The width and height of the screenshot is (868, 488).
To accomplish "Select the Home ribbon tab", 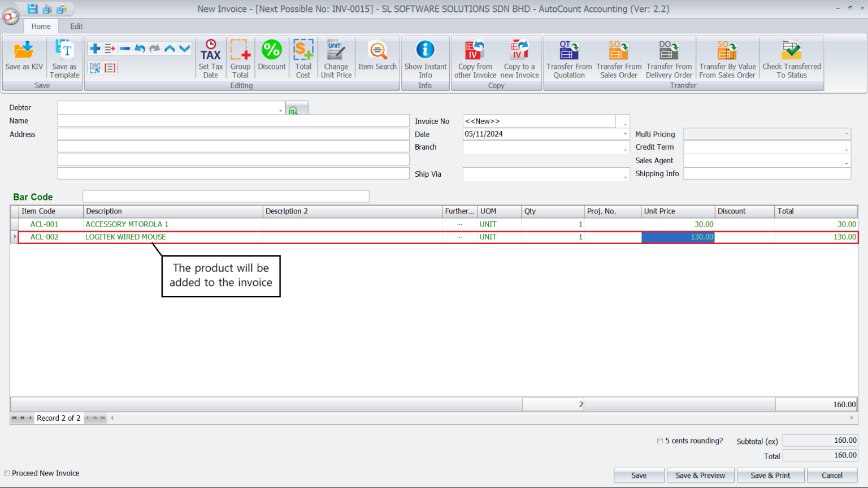I will [41, 26].
